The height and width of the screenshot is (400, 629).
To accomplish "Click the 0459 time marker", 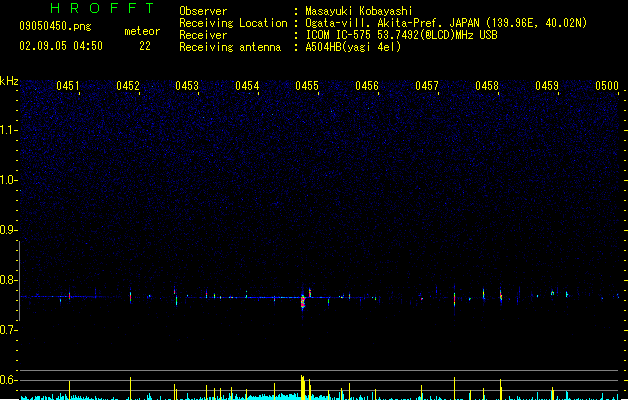I will coord(547,86).
